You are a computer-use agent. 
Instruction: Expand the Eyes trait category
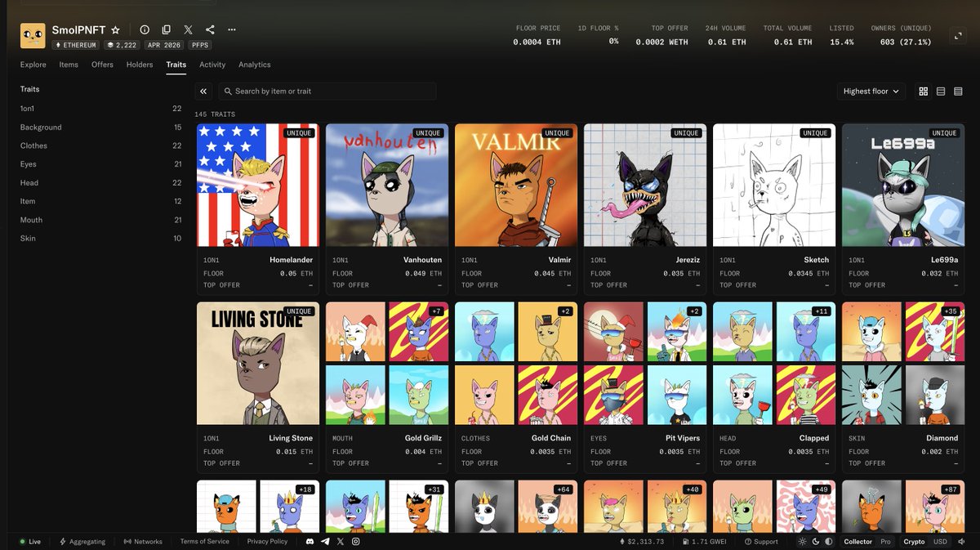click(100, 164)
